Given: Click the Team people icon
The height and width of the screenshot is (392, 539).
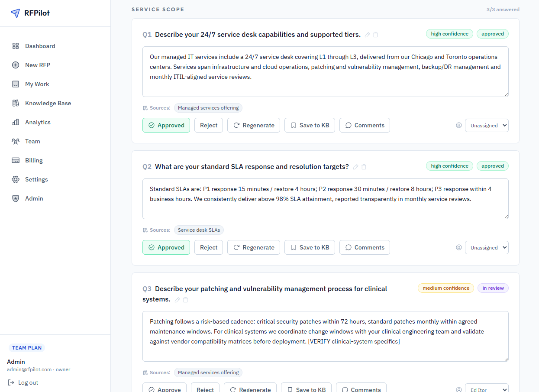Looking at the screenshot, I should pyautogui.click(x=16, y=141).
